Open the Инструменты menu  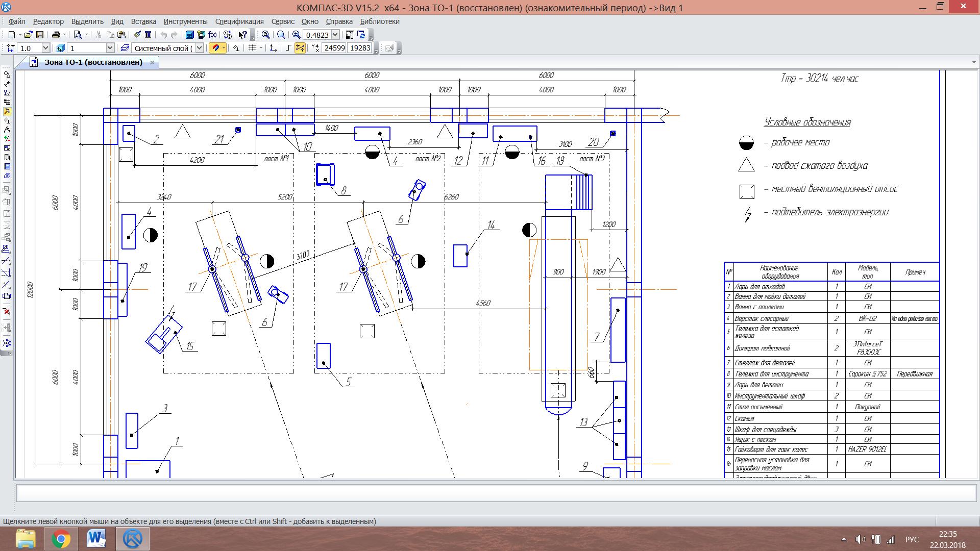tap(185, 21)
